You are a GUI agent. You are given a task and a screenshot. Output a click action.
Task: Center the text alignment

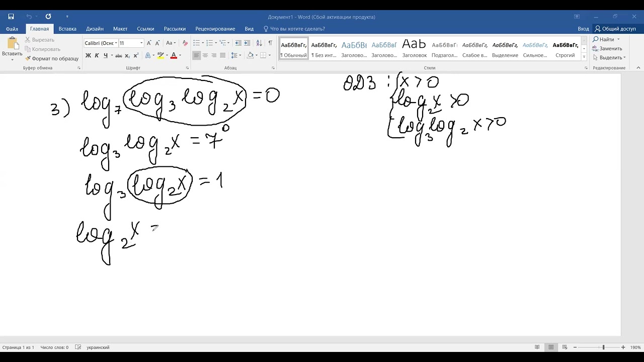[x=205, y=55]
